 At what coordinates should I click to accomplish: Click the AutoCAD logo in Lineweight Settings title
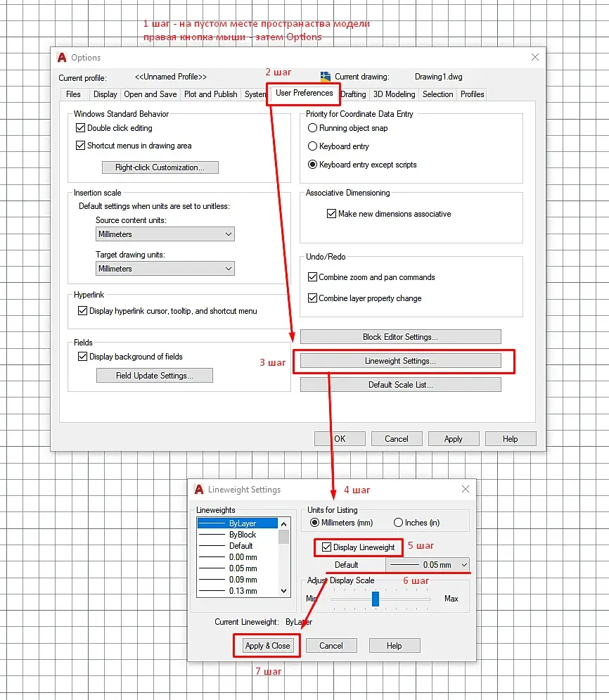click(x=199, y=489)
